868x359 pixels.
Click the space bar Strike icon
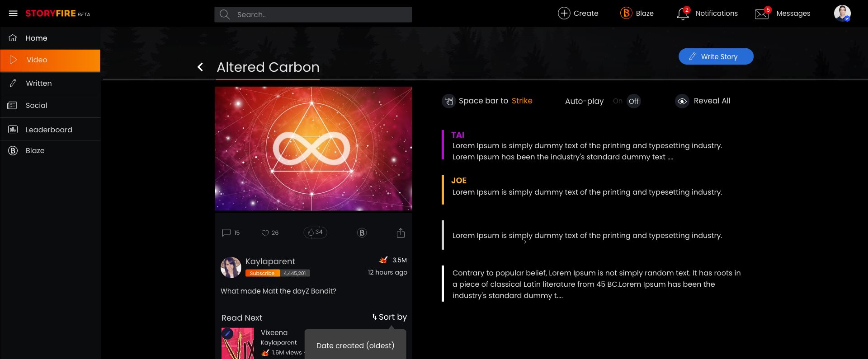click(x=448, y=101)
